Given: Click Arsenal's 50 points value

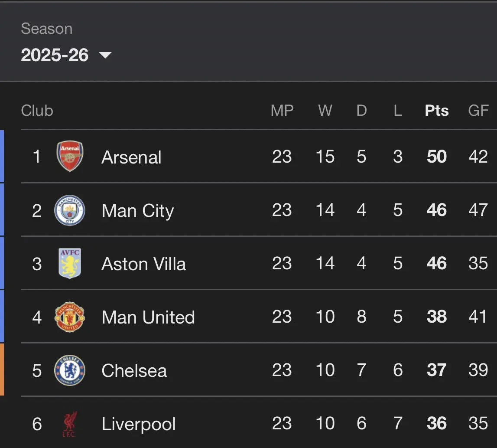Looking at the screenshot, I should [x=436, y=157].
